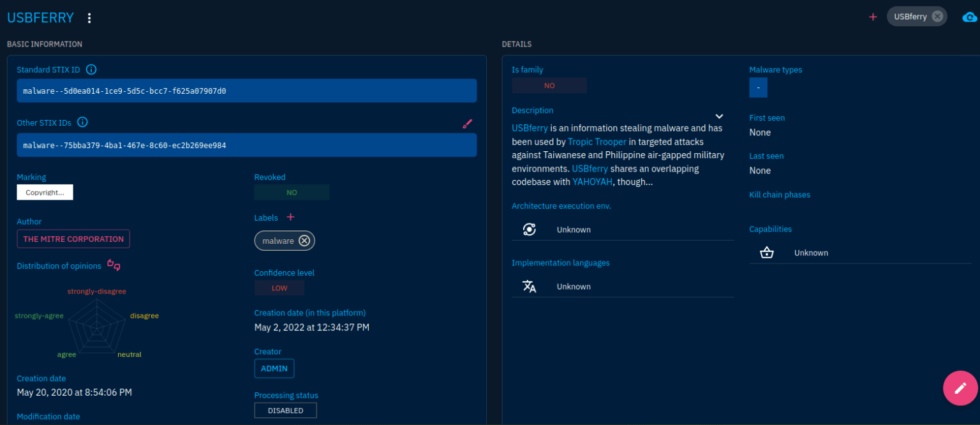Image resolution: width=980 pixels, height=425 pixels.
Task: Open the Tropic Trooper link in description
Action: point(597,142)
